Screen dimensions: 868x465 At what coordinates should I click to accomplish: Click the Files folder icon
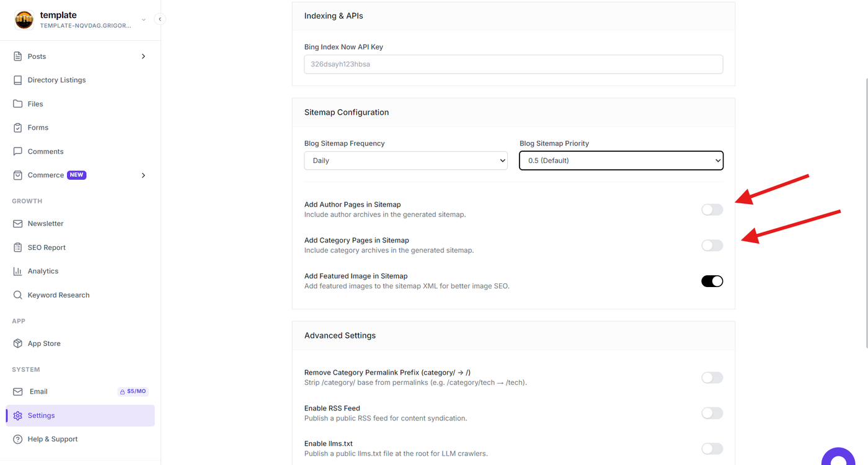pos(17,104)
